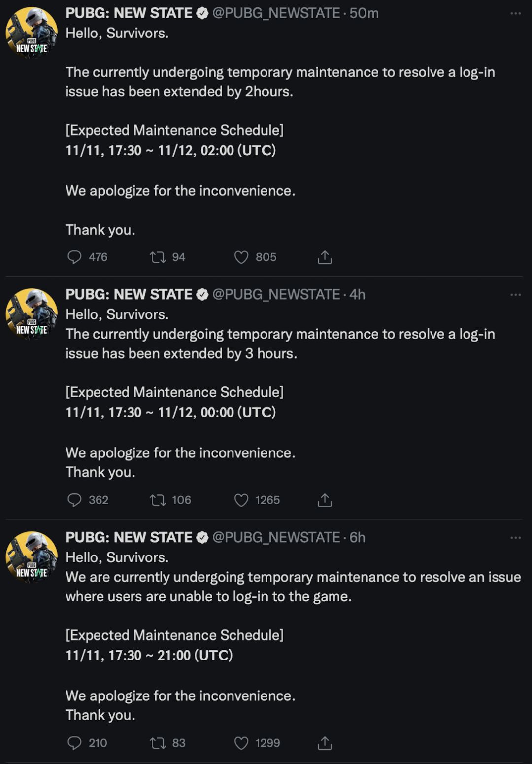The width and height of the screenshot is (532, 764).
Task: Reply to the tweet with 210 replies
Action: tap(74, 743)
